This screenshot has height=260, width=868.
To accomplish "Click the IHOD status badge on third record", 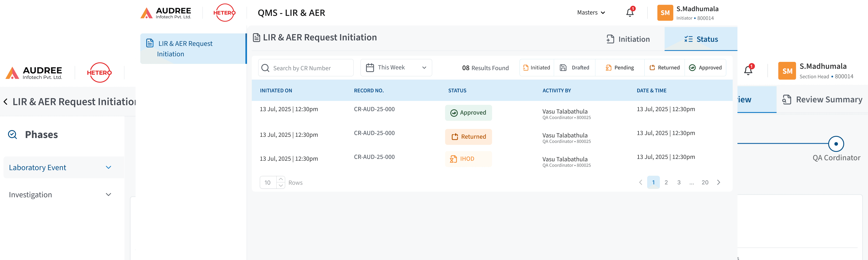I will click(x=468, y=159).
